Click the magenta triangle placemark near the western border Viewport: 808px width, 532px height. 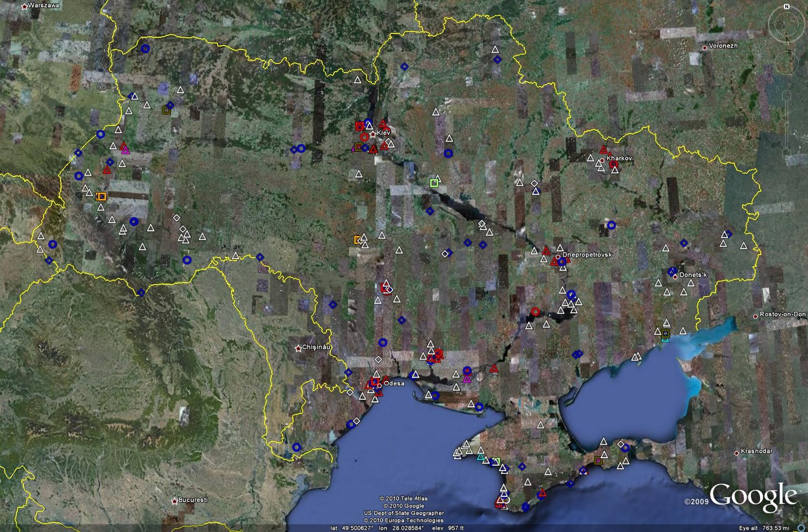point(124,150)
